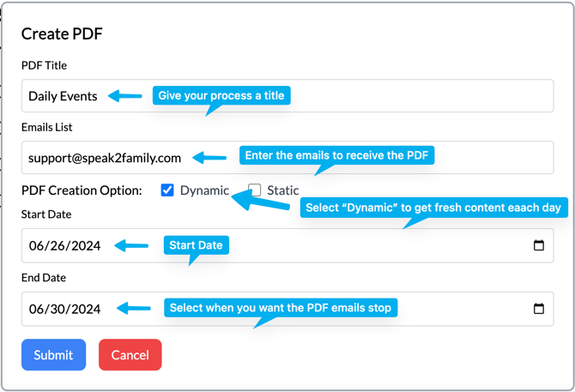Image resolution: width=575 pixels, height=392 pixels.
Task: Click the Submit button
Action: [53, 354]
